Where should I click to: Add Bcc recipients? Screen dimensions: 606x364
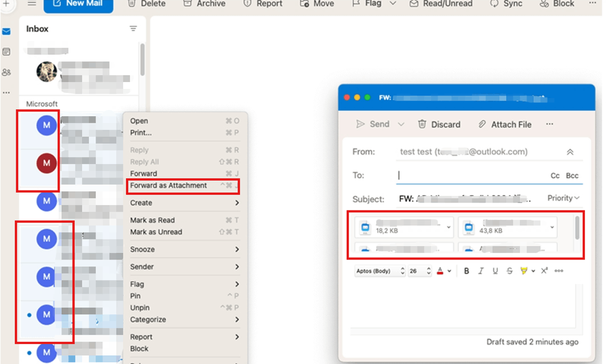[x=572, y=175]
